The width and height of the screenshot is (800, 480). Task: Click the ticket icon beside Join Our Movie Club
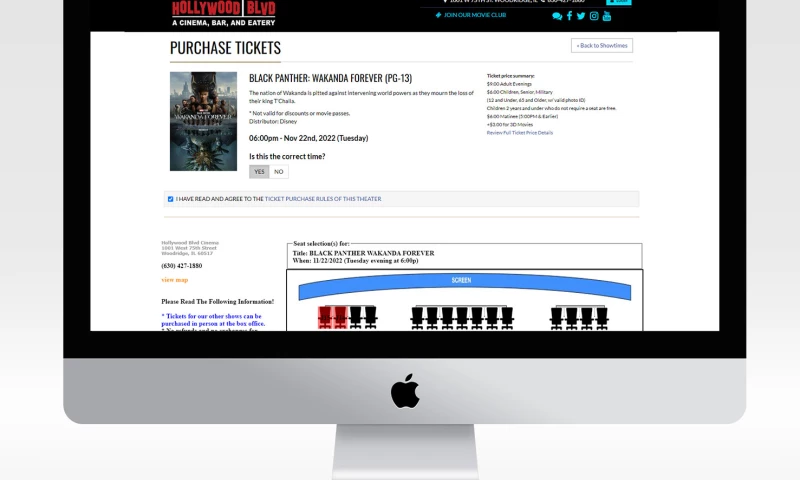coord(438,15)
